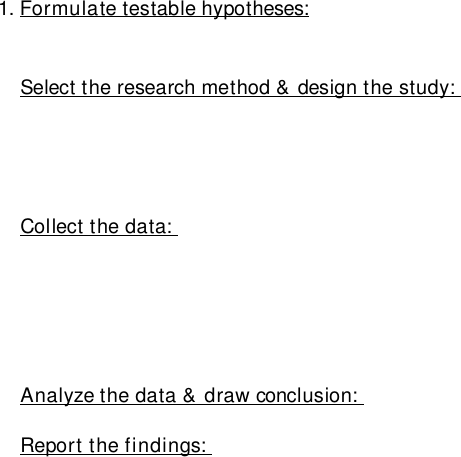
Task: Click the word 'Collect'
Action: coord(52,227)
